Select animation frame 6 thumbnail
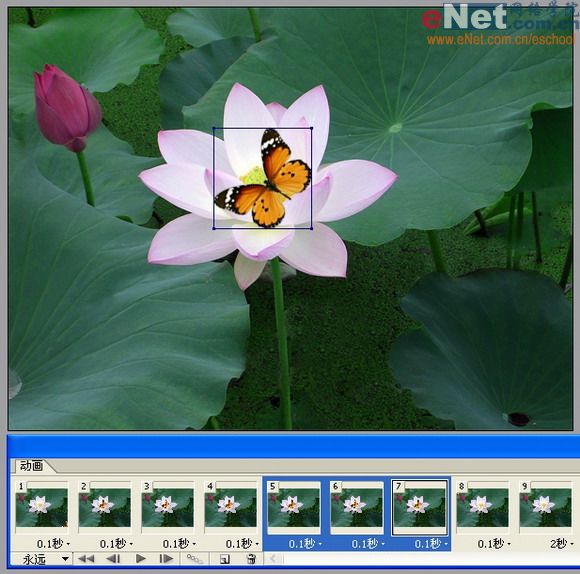Viewport: 580px width, 574px height. 357,507
